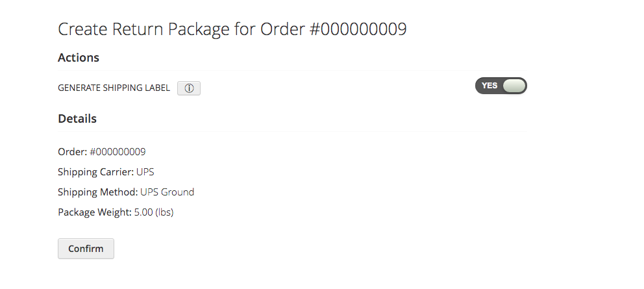
Task: Select the Details section heading
Action: click(x=77, y=118)
